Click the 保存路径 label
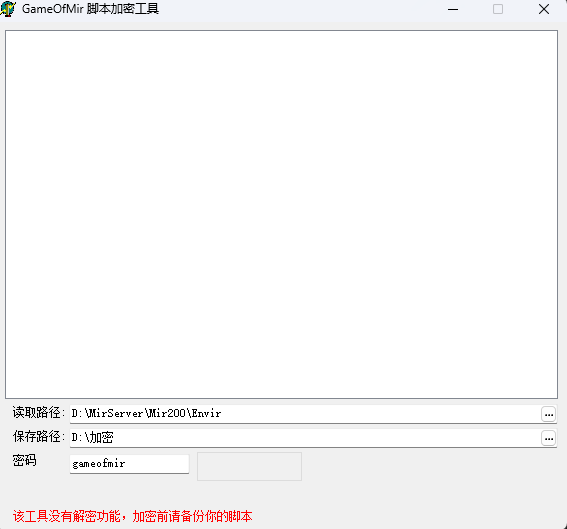 (38, 436)
